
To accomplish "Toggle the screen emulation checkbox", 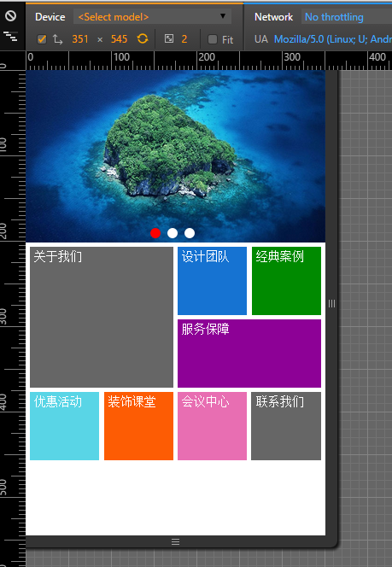I will pyautogui.click(x=42, y=39).
